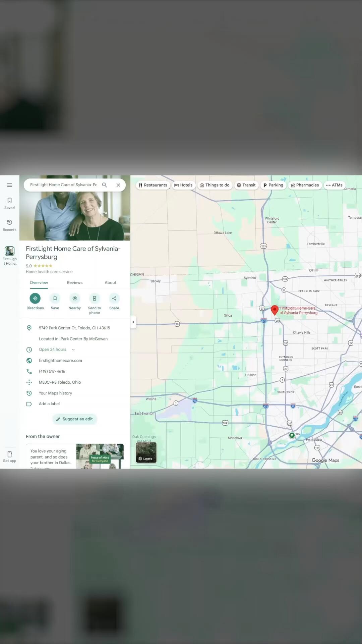Switch to the Overview tab

[39, 282]
